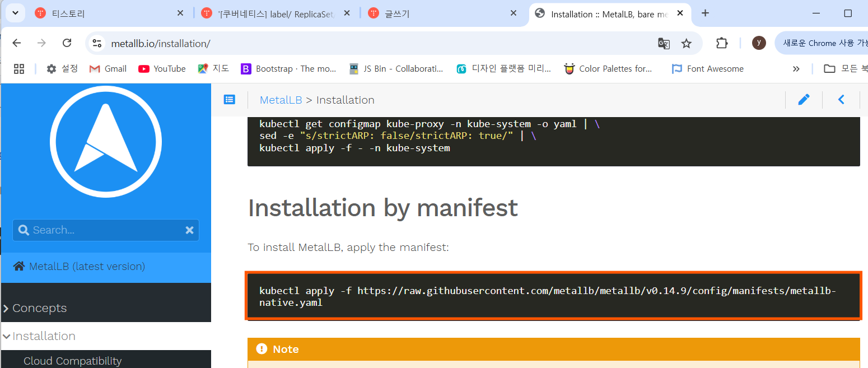Open the YouTube bookmark

point(162,69)
